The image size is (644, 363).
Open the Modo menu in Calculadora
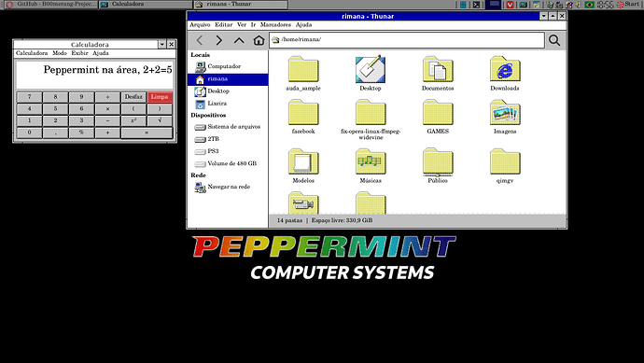coord(60,53)
